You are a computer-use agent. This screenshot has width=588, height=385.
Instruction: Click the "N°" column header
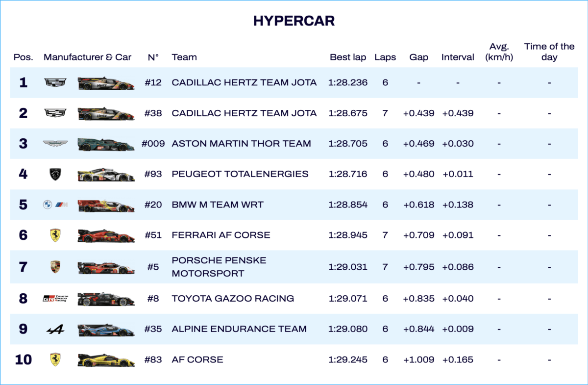click(153, 57)
